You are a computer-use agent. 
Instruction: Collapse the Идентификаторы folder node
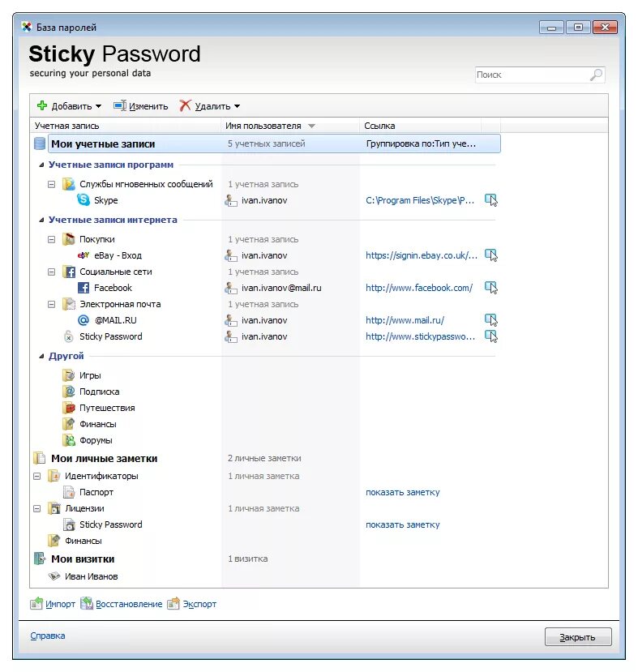[36, 476]
